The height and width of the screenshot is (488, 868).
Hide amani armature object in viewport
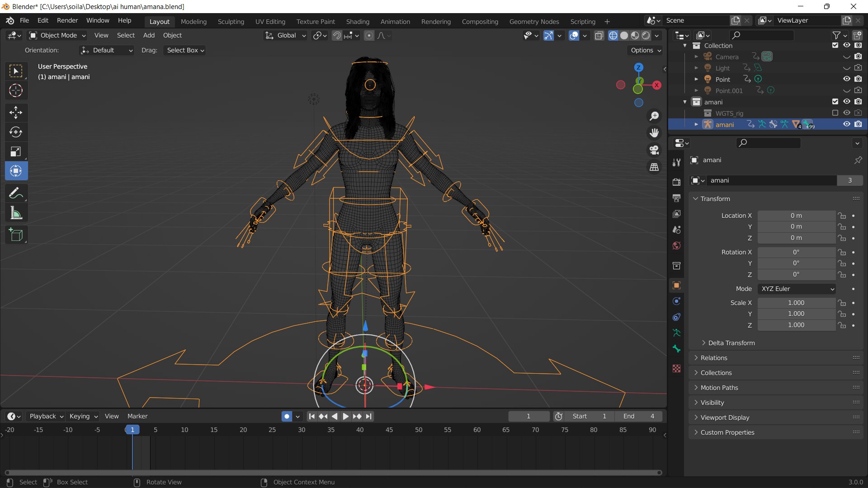click(847, 124)
